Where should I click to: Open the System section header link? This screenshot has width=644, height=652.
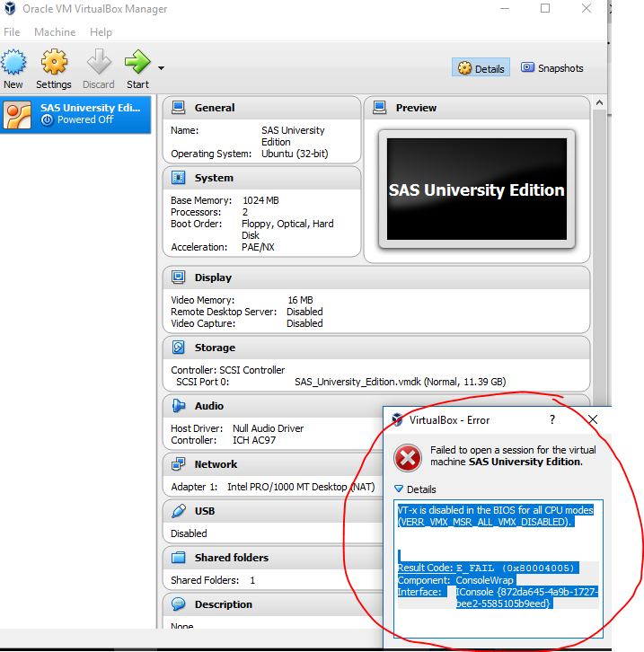pyautogui.click(x=214, y=178)
